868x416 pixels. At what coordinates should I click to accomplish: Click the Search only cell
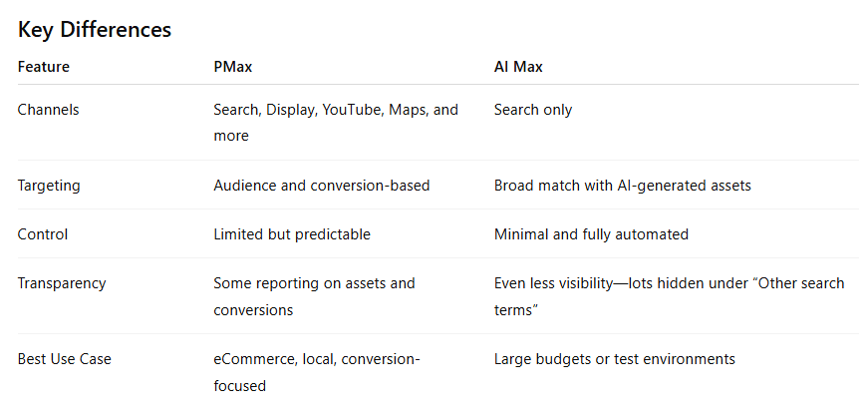(x=533, y=110)
